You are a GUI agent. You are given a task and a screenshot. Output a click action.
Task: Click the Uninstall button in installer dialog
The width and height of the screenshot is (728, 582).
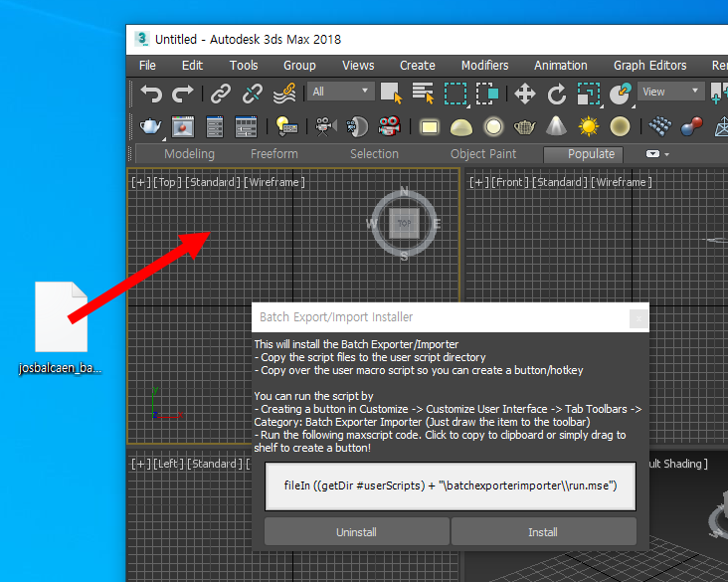(357, 532)
